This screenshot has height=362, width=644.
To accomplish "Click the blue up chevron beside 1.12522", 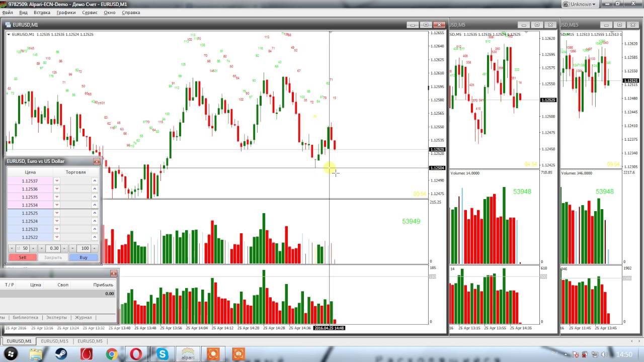I will (x=95, y=237).
